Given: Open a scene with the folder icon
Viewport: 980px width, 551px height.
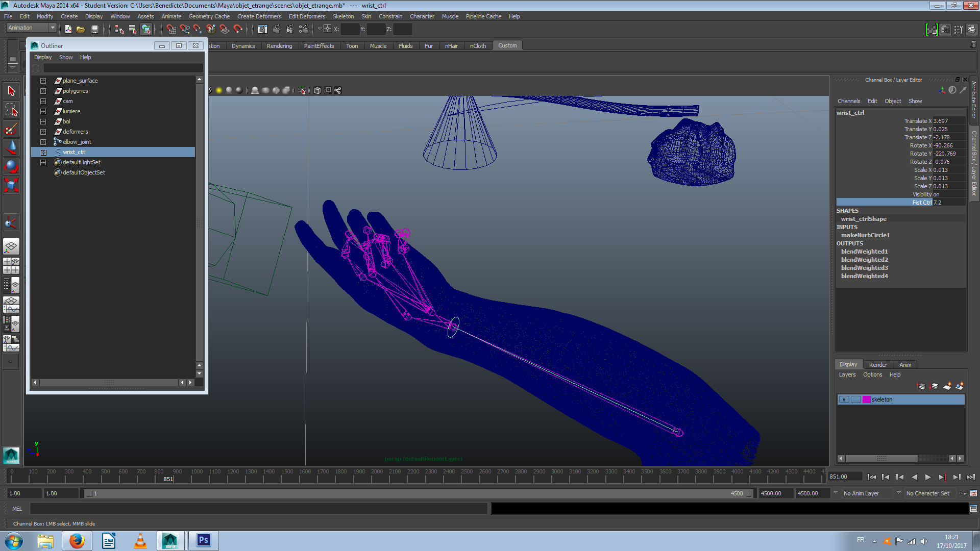Looking at the screenshot, I should click(81, 29).
